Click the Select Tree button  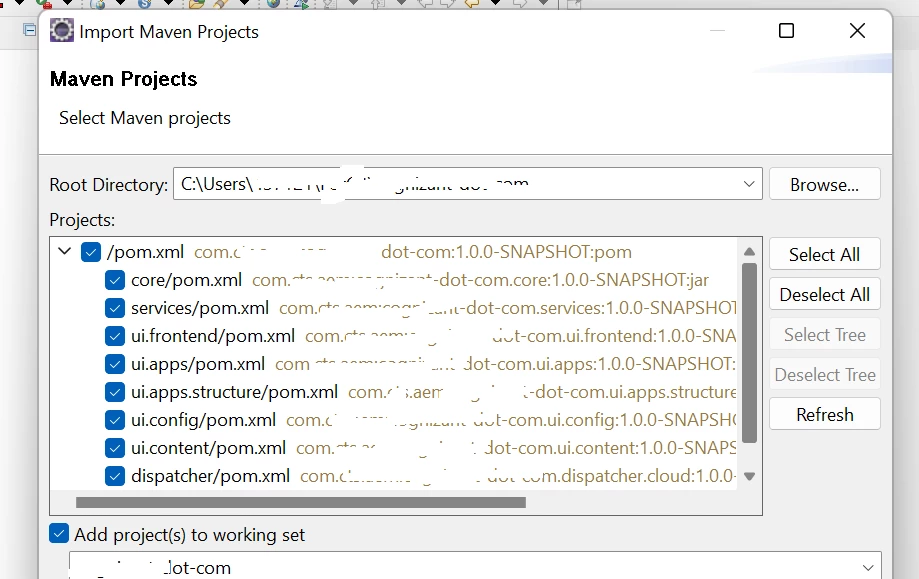pos(825,334)
